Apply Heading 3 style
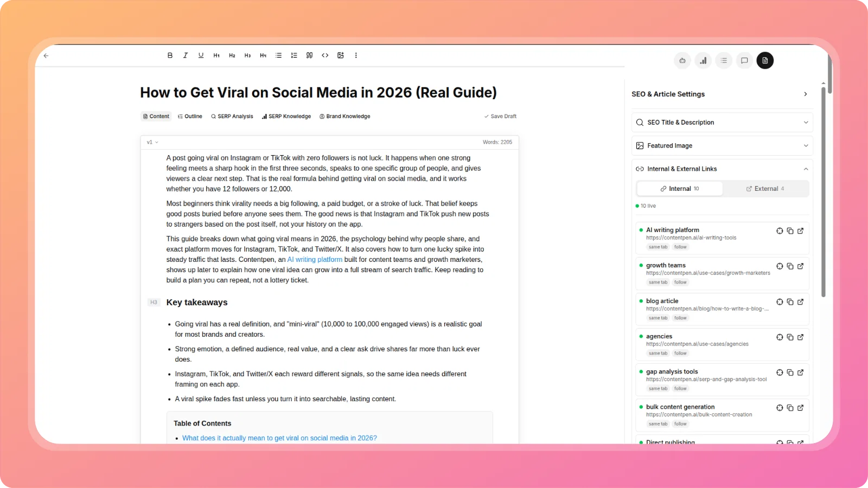The width and height of the screenshot is (868, 488). click(247, 55)
